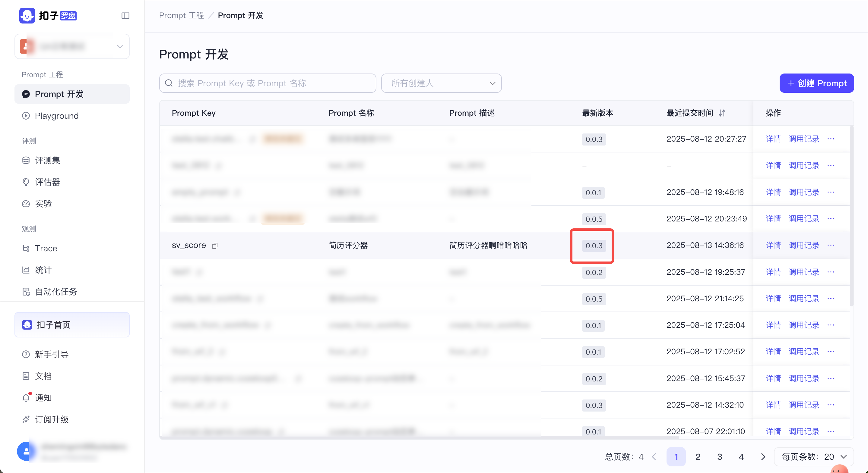Expand the workspace selector dropdown
The image size is (868, 473).
pos(72,46)
